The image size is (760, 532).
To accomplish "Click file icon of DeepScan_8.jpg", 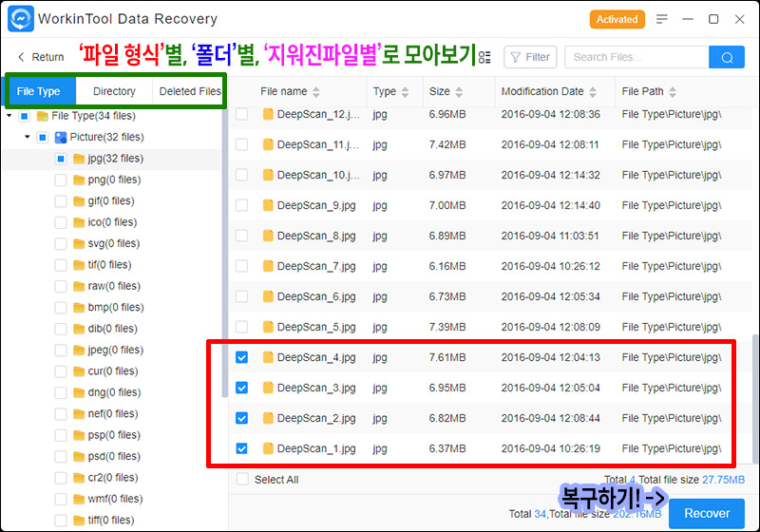I will click(268, 236).
